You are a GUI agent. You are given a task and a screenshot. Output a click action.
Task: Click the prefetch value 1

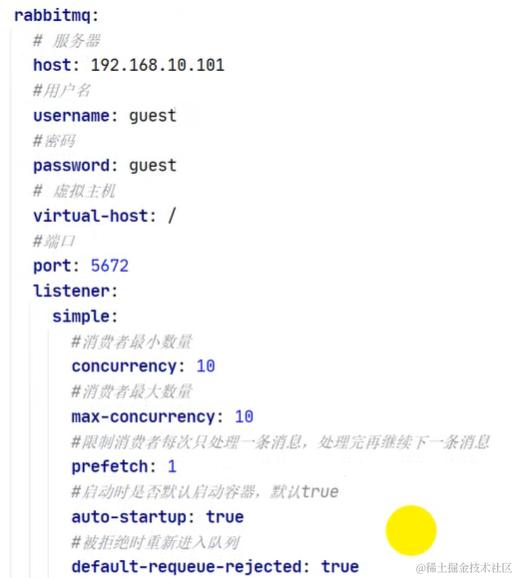tap(172, 467)
